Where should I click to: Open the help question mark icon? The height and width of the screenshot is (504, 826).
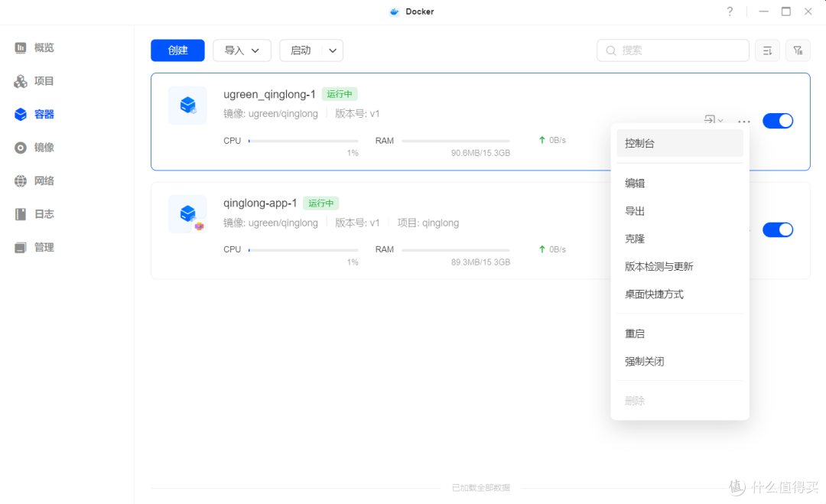point(730,11)
